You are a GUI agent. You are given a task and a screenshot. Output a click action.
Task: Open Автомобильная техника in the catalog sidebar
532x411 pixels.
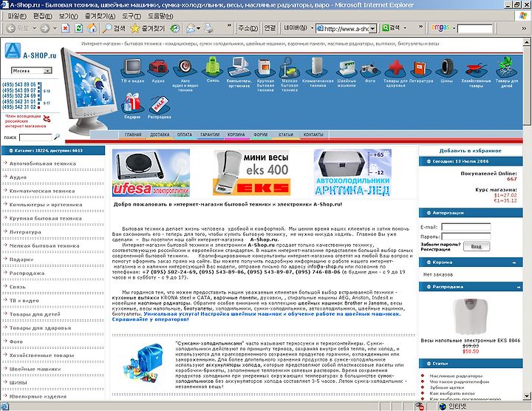click(x=43, y=163)
